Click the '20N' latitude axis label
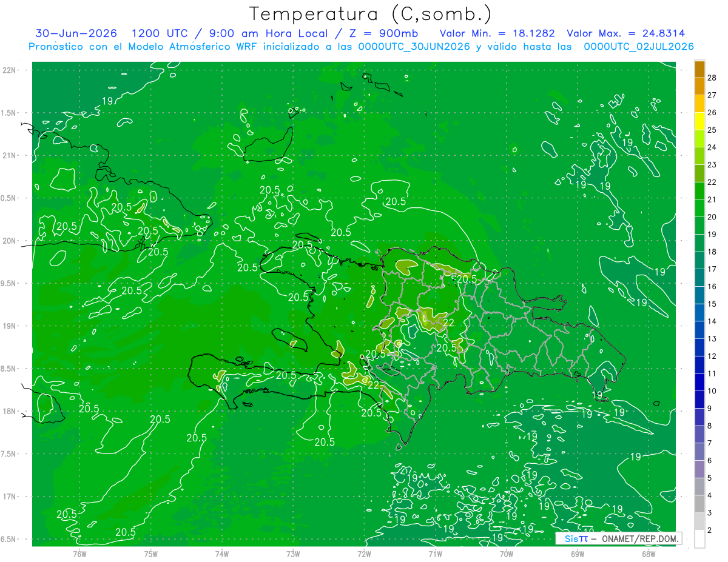Viewport: 728px width, 562px height. 9,241
